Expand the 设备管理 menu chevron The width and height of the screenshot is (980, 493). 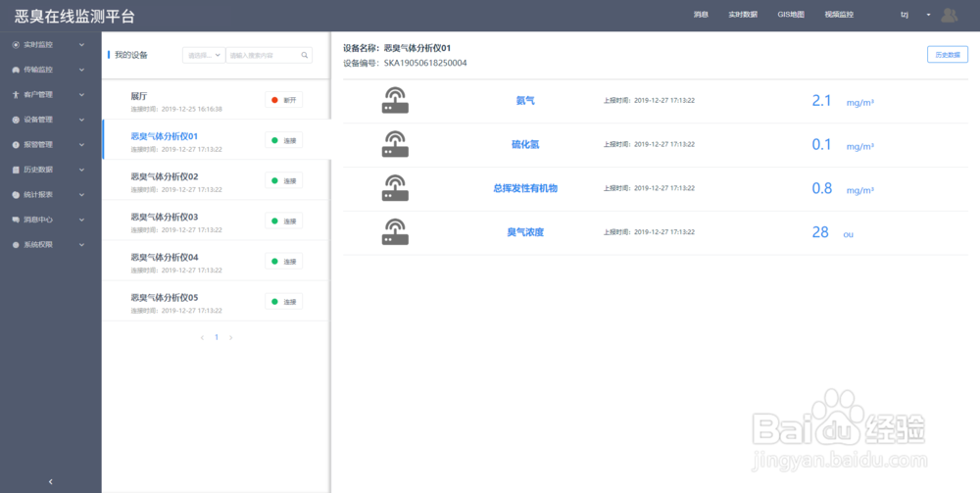click(81, 120)
